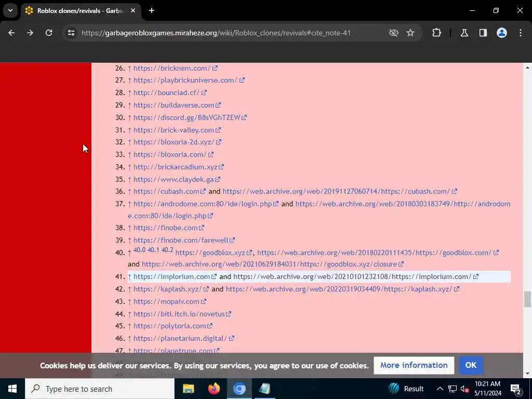Jump up from reference 26 arrow

coord(129,69)
